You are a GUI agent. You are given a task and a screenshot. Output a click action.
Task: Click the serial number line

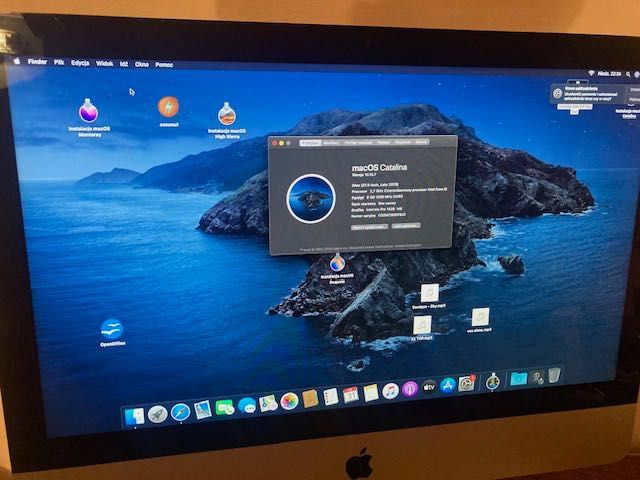tap(378, 215)
